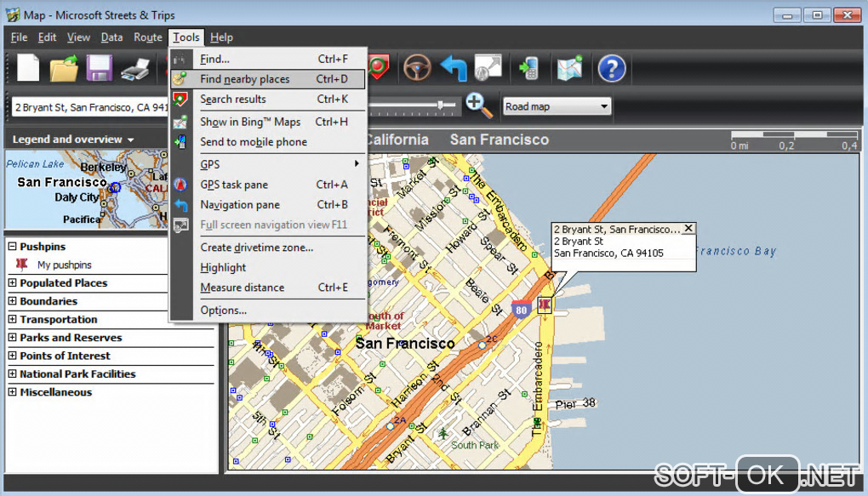Click the My pushpins legend entry
Viewport: 868px width, 496px height.
click(64, 265)
